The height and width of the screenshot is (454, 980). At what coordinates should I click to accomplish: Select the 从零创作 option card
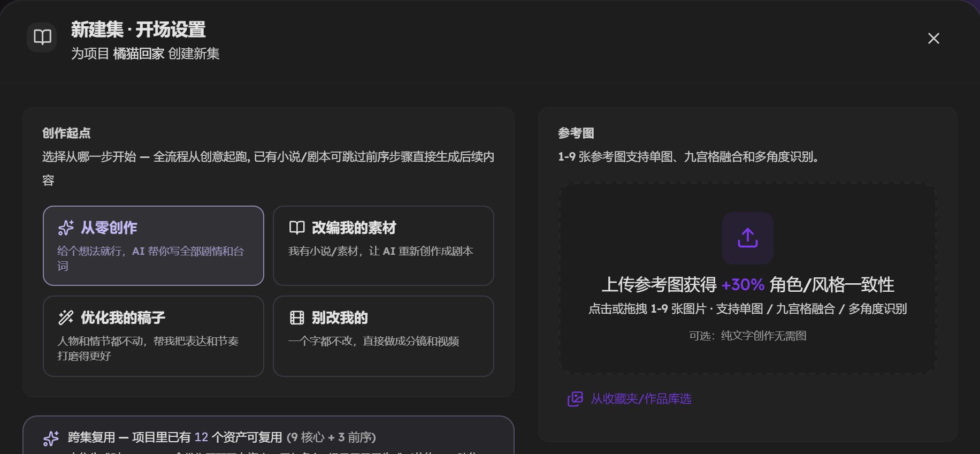(x=154, y=246)
